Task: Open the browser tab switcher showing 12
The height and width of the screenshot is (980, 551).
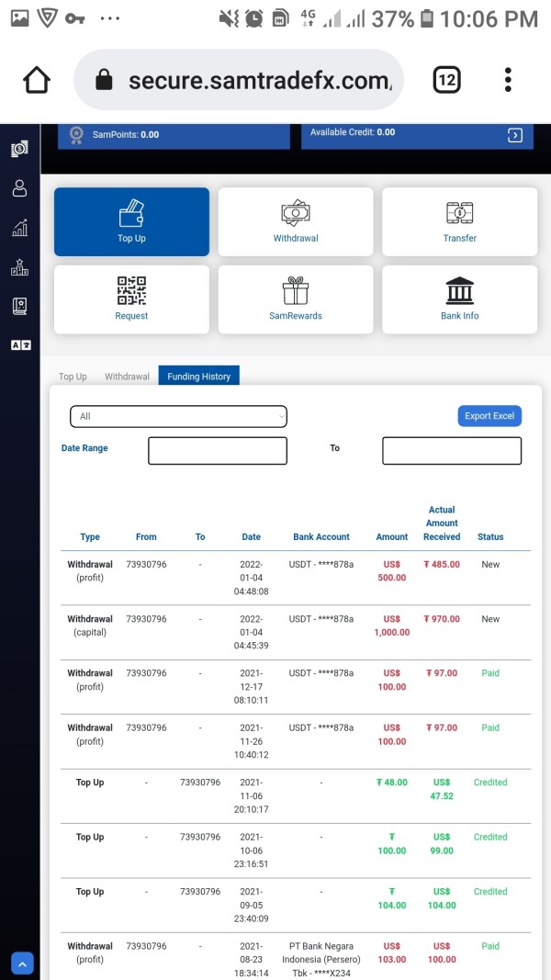Action: (x=446, y=80)
